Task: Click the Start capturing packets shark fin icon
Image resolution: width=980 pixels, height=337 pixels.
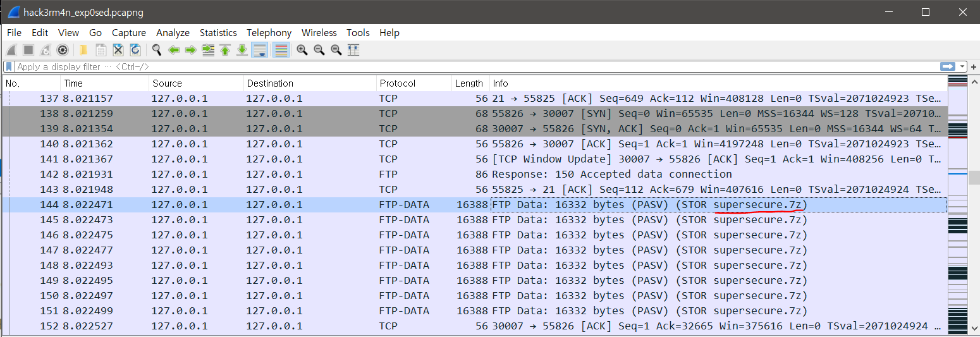Action: tap(11, 50)
